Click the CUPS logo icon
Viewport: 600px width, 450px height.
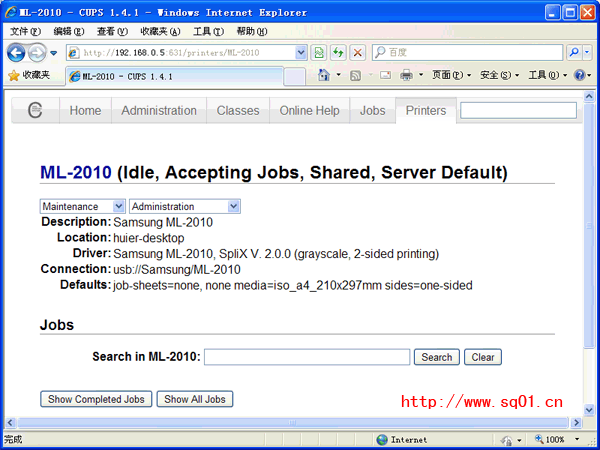point(35,111)
